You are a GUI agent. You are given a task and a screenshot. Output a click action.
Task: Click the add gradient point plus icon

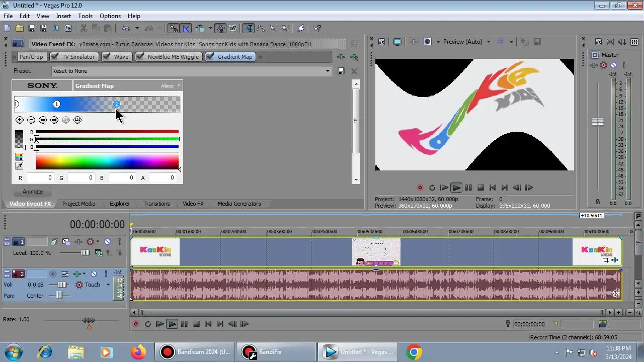click(20, 120)
